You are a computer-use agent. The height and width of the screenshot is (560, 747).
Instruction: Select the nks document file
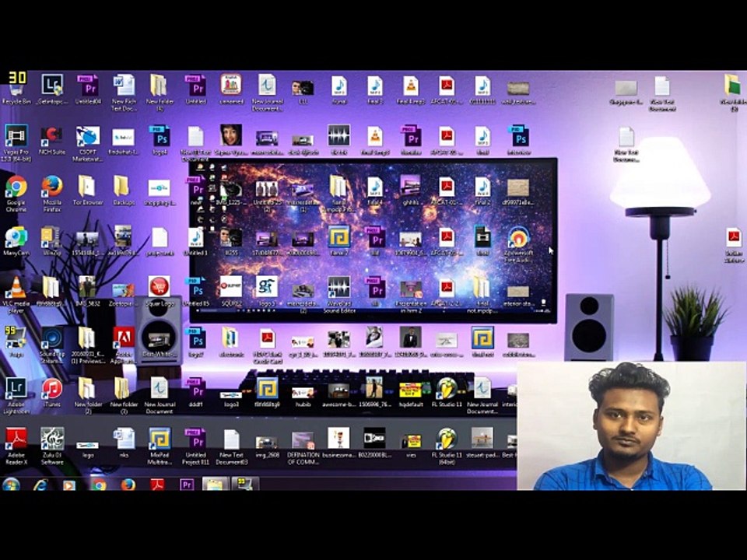tap(124, 443)
